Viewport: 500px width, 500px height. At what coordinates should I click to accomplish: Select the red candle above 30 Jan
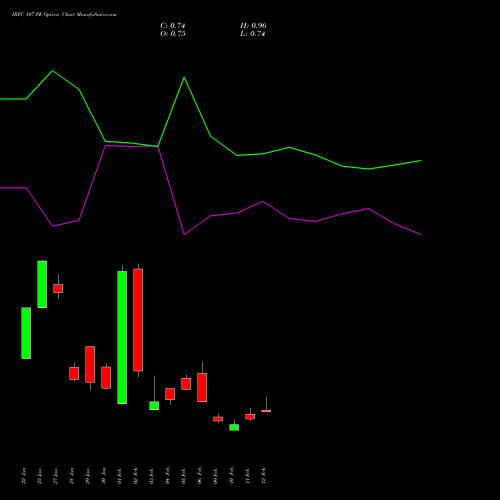pos(106,378)
